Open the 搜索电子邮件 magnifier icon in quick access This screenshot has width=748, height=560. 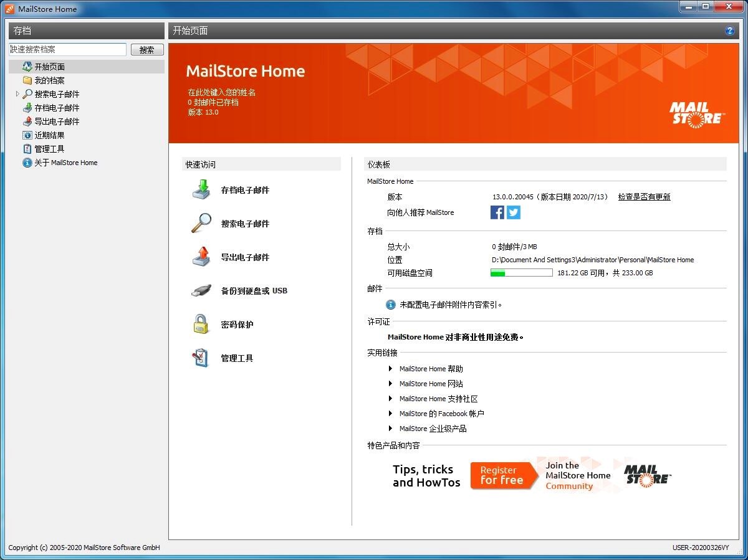[200, 223]
